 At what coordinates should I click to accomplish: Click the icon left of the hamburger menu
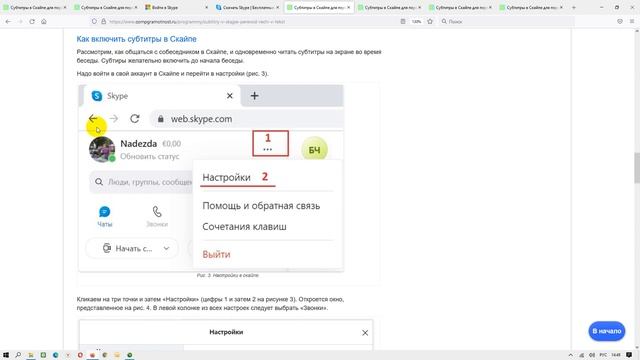click(620, 21)
